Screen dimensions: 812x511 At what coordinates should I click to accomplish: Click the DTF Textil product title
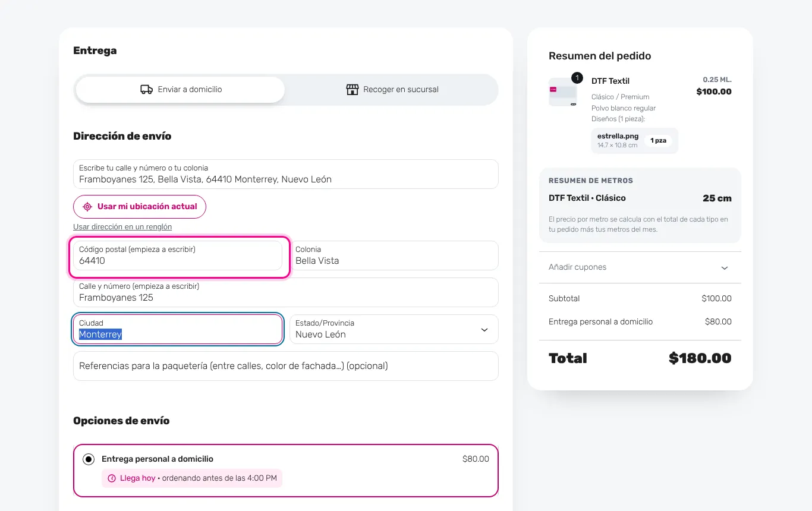tap(610, 81)
